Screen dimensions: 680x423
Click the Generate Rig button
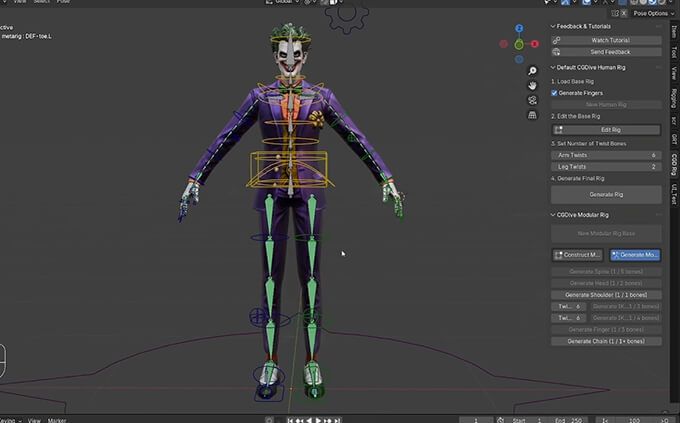click(x=606, y=194)
